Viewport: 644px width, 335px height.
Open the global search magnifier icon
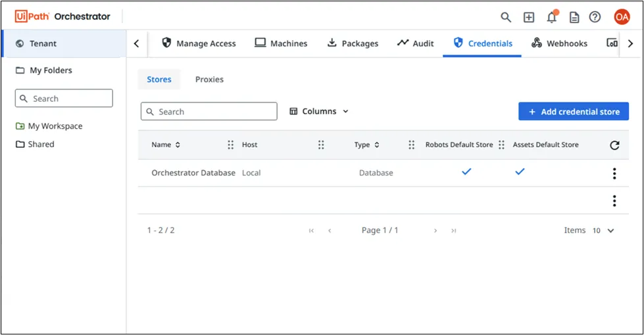pos(506,17)
